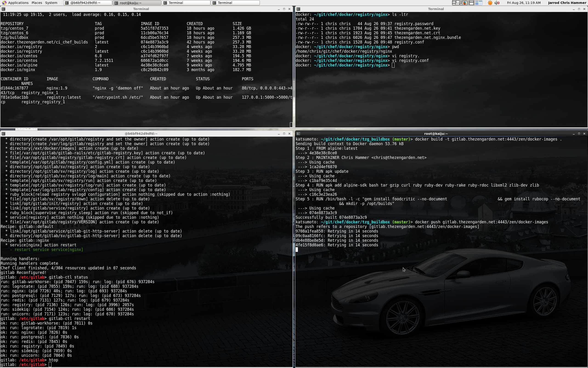This screenshot has height=368, width=588.
Task: Minimize the @b6bf942d9dfd:~ window
Action: tap(279, 134)
